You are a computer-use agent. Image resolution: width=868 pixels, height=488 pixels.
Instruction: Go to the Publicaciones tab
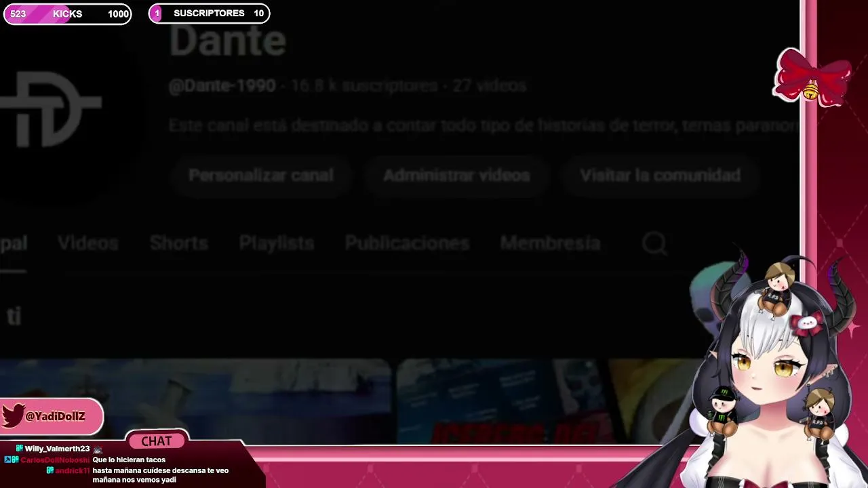pos(407,243)
